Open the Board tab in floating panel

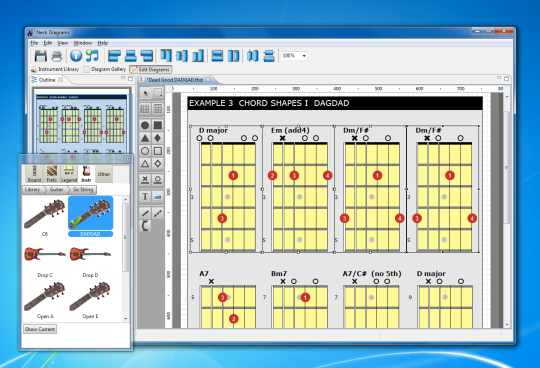click(x=34, y=174)
